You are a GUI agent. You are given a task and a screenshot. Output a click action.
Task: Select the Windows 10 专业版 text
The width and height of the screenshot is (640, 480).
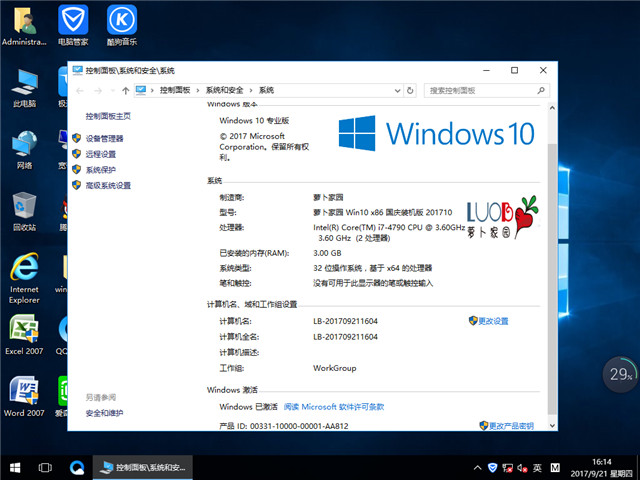(x=254, y=120)
